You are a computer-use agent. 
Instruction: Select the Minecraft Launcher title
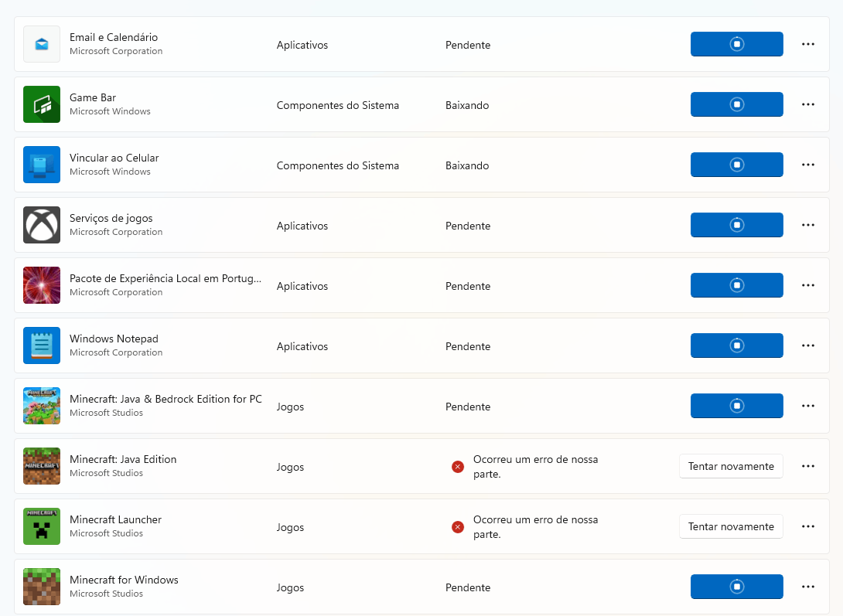click(115, 519)
